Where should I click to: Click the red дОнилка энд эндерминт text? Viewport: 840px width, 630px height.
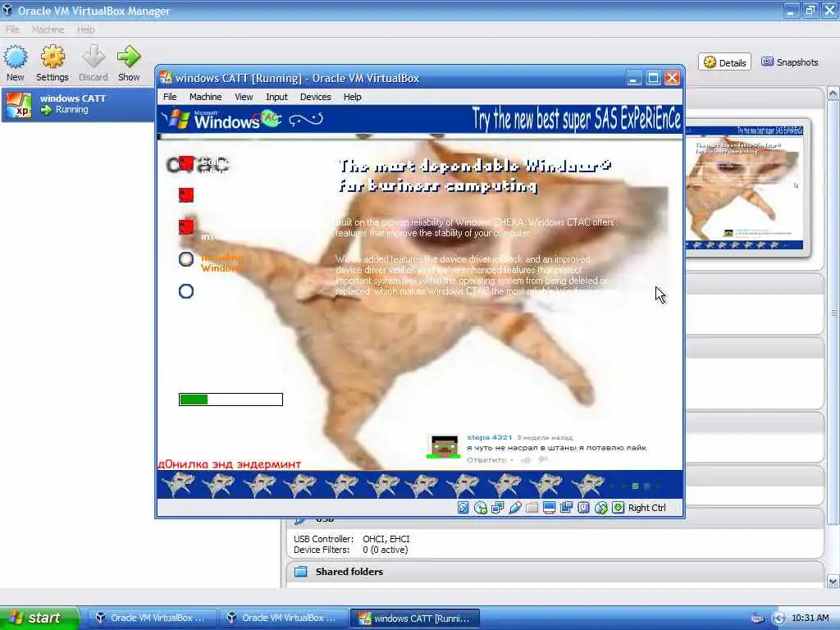click(230, 464)
